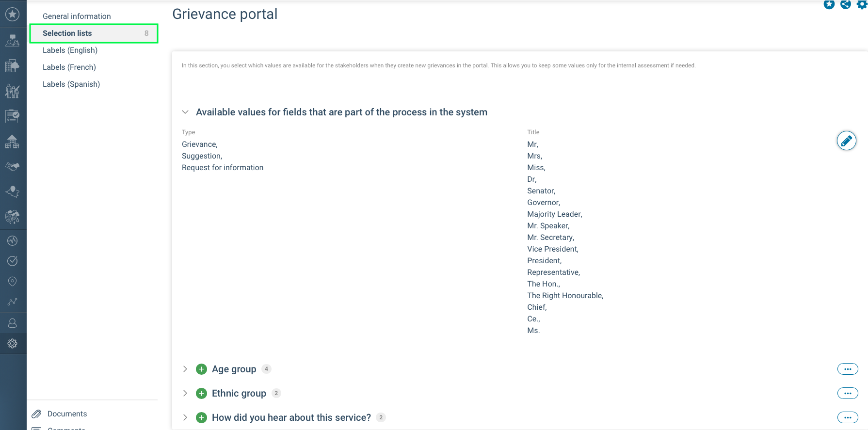868x430 pixels.
Task: Click the edit pencil button for titles
Action: tap(847, 141)
